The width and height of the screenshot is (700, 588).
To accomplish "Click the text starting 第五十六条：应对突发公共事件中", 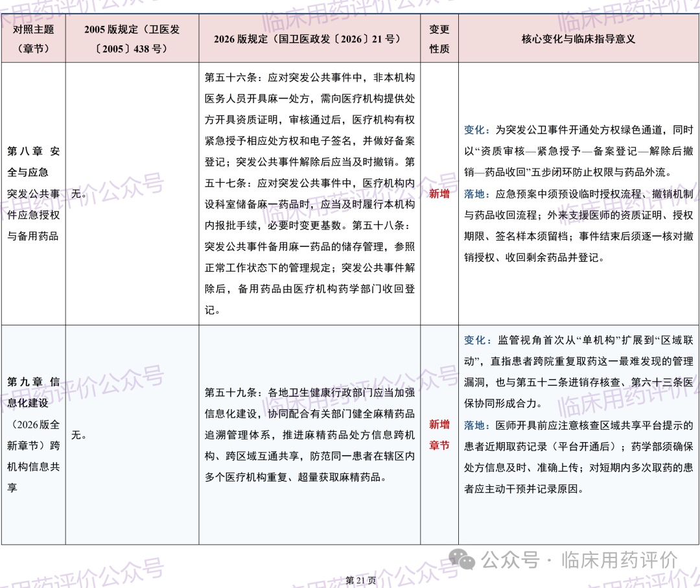I will (310, 78).
